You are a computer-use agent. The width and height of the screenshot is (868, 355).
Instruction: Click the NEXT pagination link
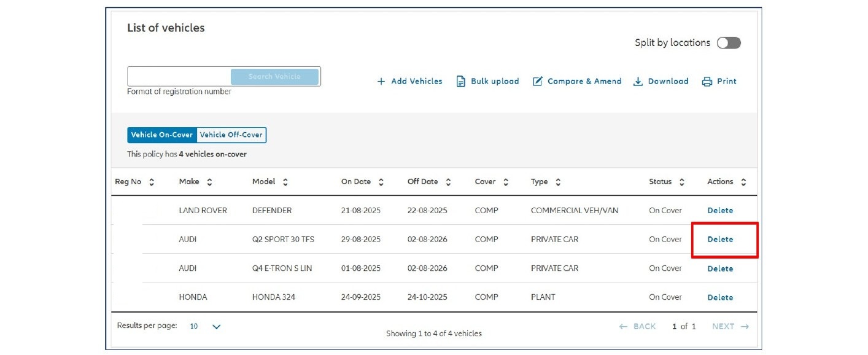tap(730, 326)
